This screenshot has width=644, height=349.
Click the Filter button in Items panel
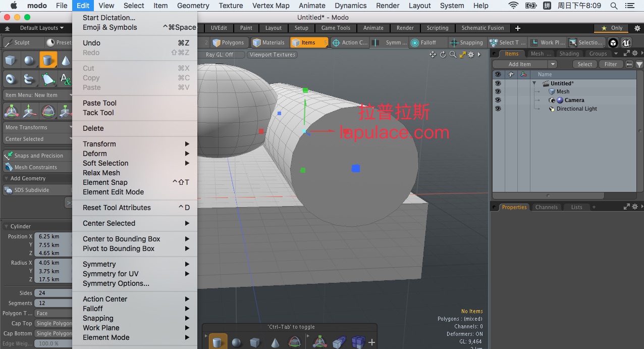point(611,64)
